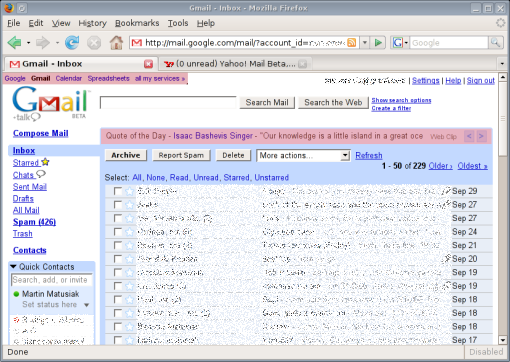Click the Report Spam button
The width and height of the screenshot is (510, 362).
click(x=181, y=155)
